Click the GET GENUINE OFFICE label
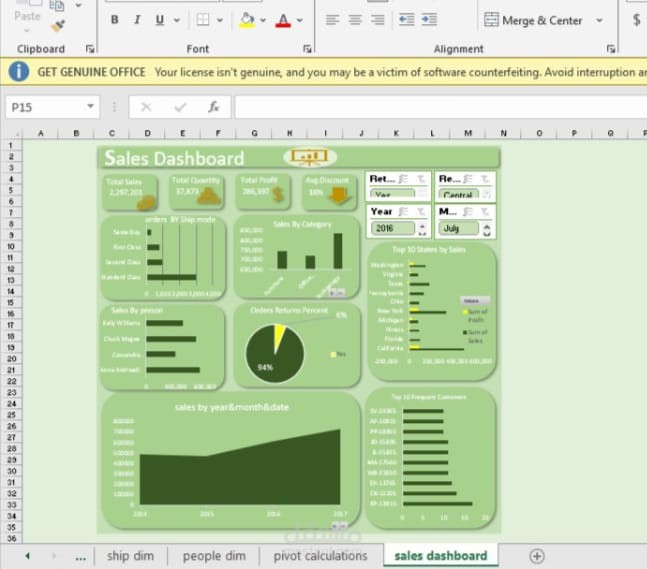 point(91,72)
